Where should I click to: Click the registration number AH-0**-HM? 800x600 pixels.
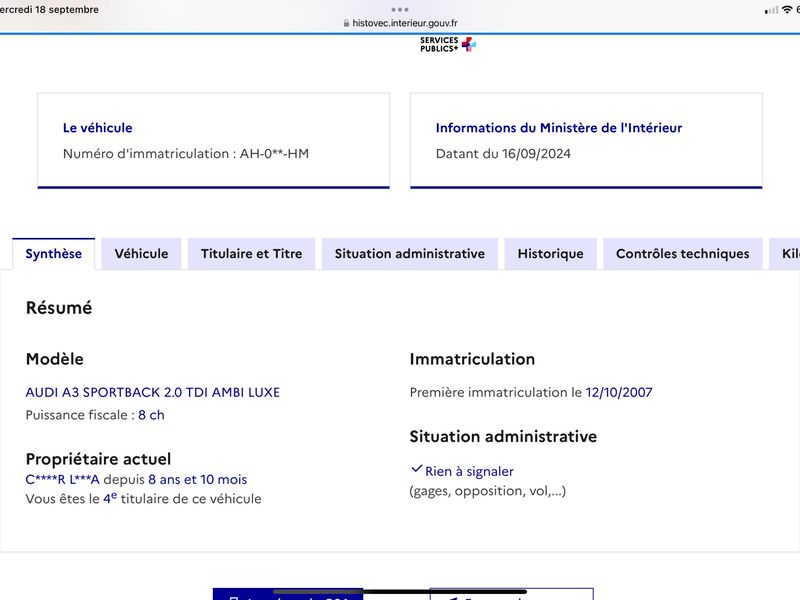click(x=274, y=154)
